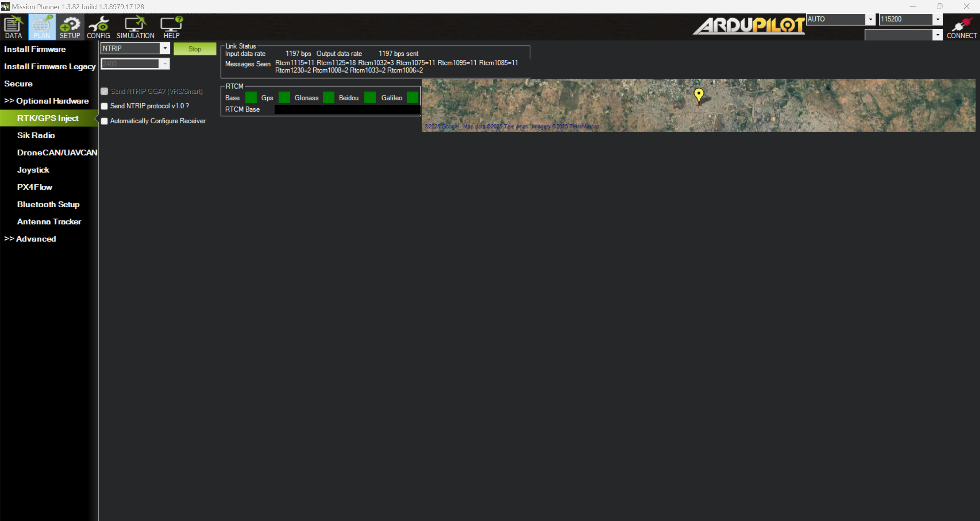980x521 pixels.
Task: Select Sik Radio in sidebar
Action: (36, 135)
